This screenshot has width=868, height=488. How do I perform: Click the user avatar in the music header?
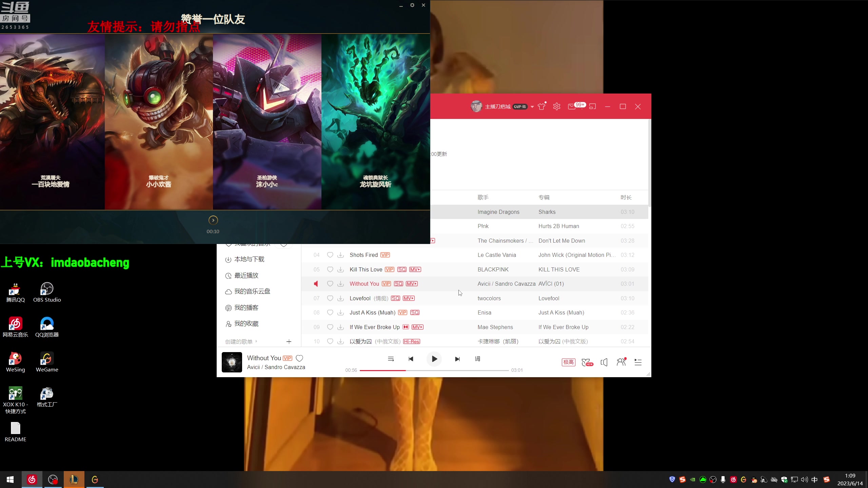(476, 106)
